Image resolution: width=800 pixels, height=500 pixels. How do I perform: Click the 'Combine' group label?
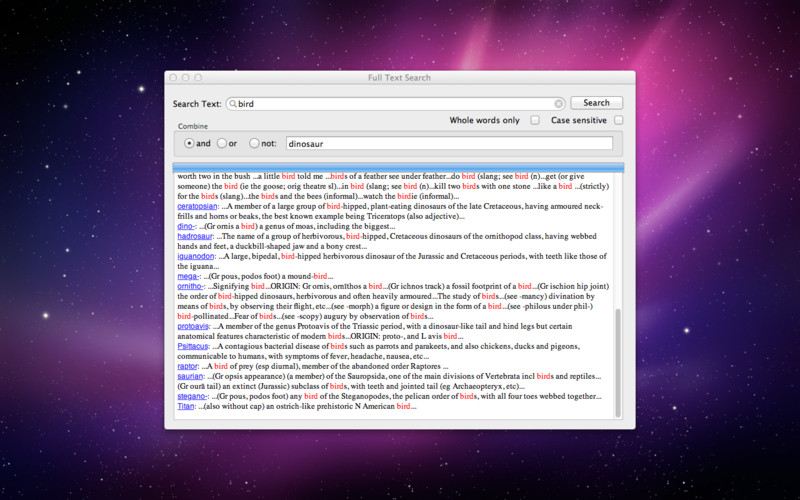[193, 126]
